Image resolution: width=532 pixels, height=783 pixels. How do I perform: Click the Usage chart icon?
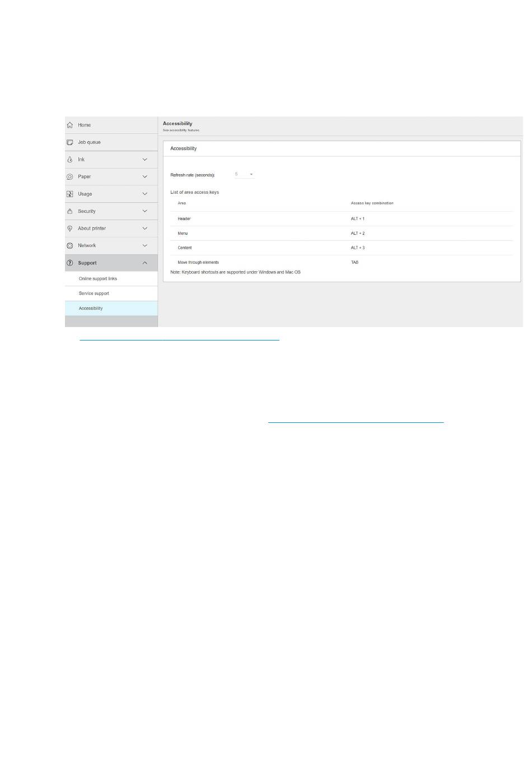coord(70,194)
